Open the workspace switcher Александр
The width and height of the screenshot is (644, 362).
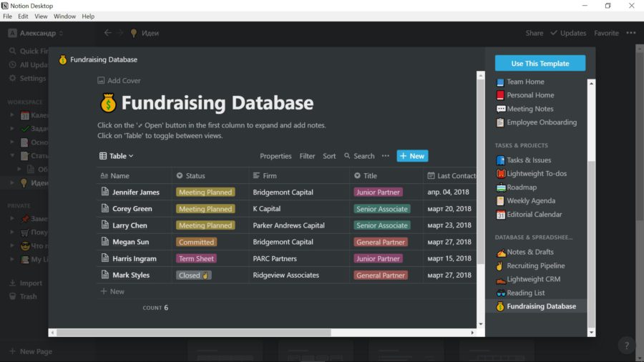36,33
